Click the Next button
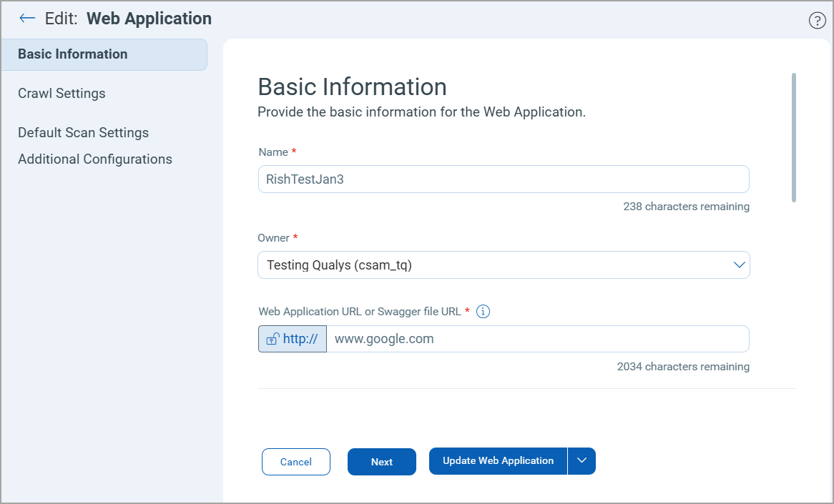834x504 pixels. 382,462
